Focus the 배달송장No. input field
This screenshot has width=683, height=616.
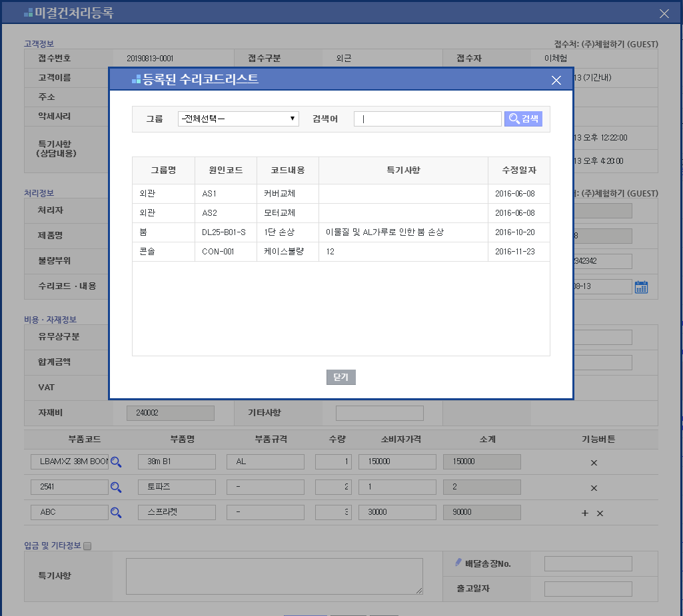(588, 564)
